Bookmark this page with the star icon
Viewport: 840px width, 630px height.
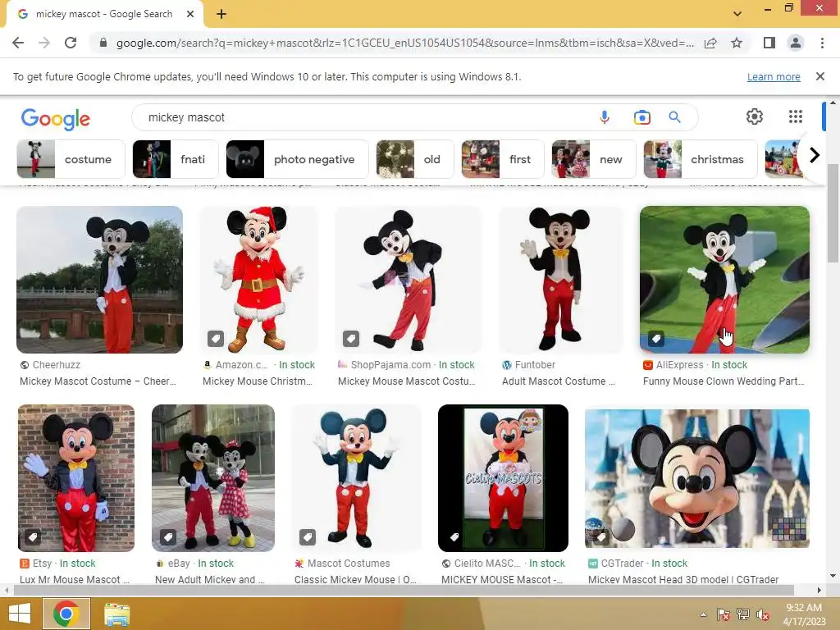pyautogui.click(x=737, y=43)
